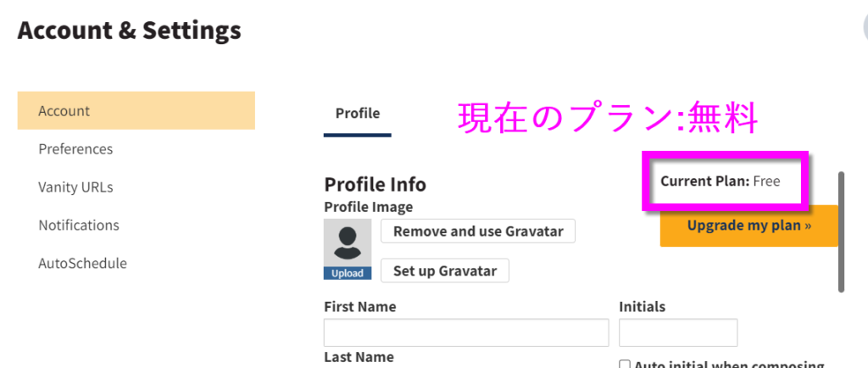Open Notifications settings

click(x=79, y=226)
